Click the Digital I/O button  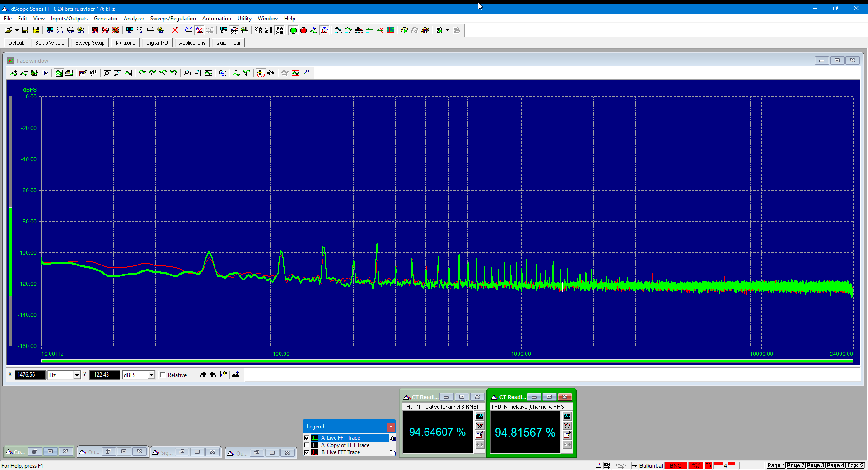[x=157, y=43]
